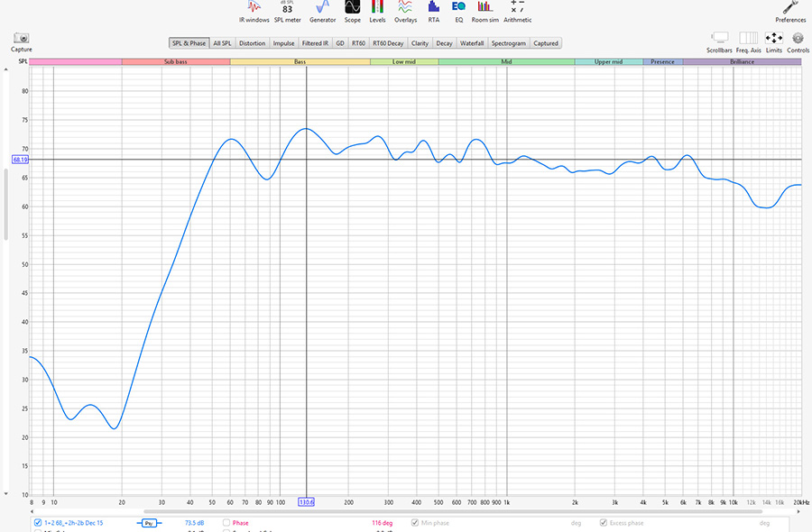Viewport: 812px width, 532px height.
Task: Open Preferences with the wrench icon
Action: (x=790, y=10)
